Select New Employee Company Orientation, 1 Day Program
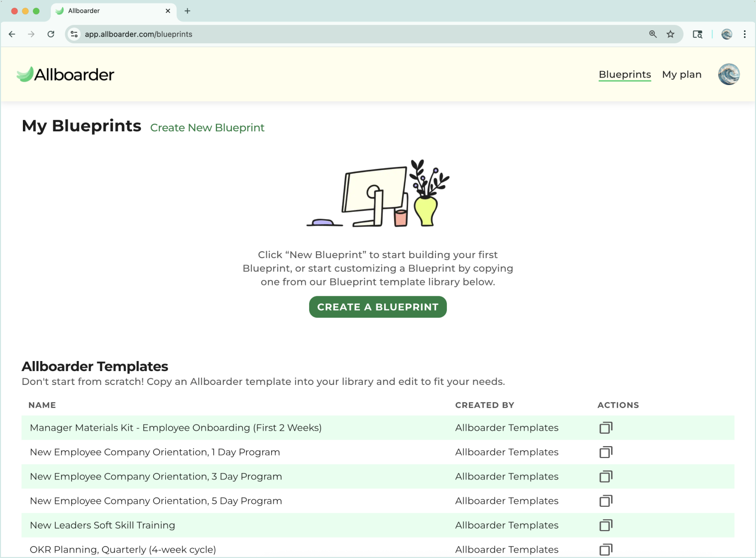Viewport: 756px width, 558px height. pos(155,452)
